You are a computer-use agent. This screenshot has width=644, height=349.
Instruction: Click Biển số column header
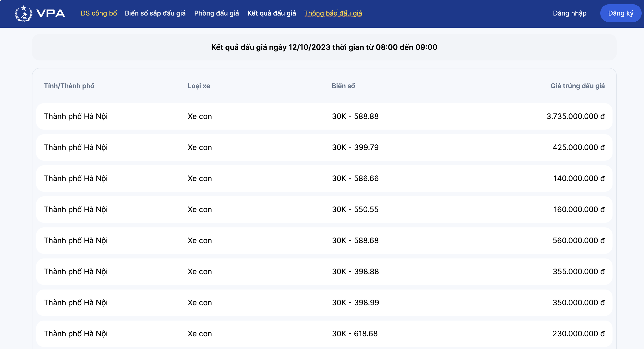(x=343, y=86)
